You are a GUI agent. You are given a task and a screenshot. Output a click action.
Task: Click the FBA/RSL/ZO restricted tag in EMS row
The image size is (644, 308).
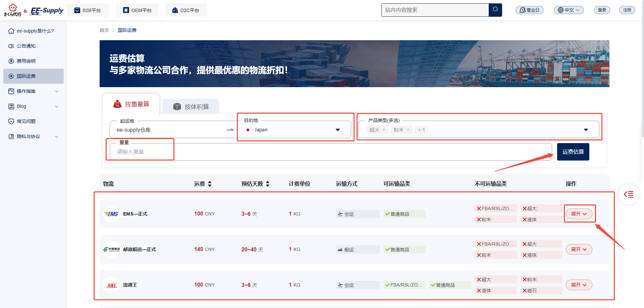pyautogui.click(x=495, y=208)
